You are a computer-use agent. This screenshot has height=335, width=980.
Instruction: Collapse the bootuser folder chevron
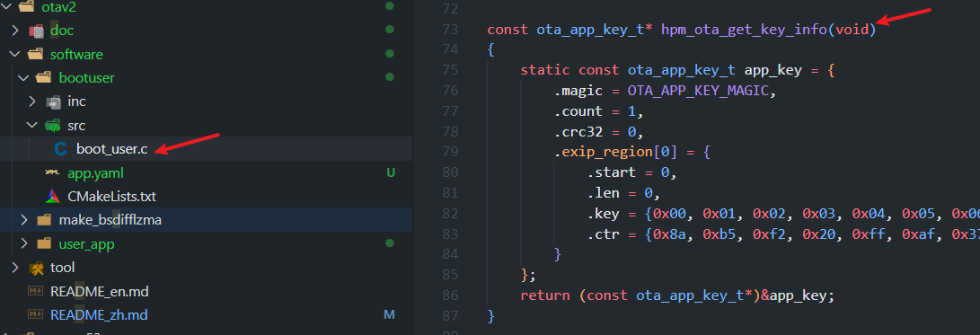pyautogui.click(x=24, y=78)
